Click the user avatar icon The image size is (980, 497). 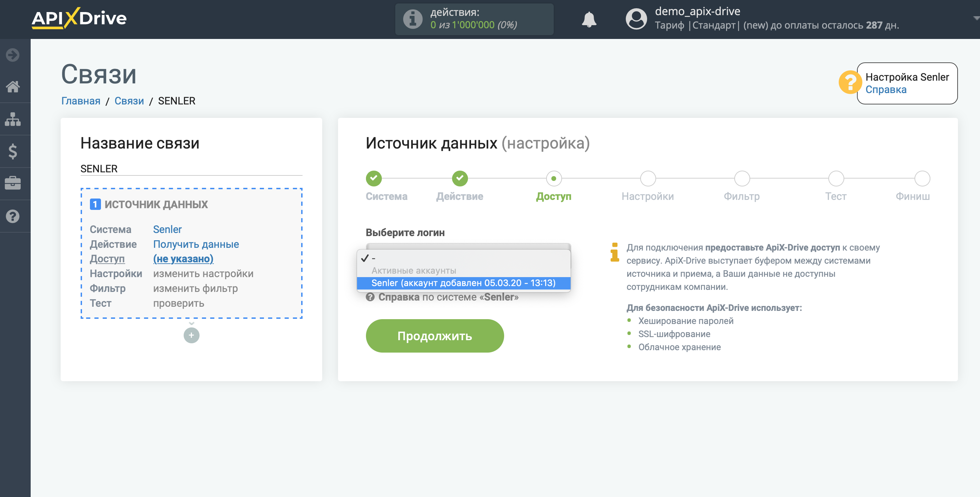(x=636, y=19)
